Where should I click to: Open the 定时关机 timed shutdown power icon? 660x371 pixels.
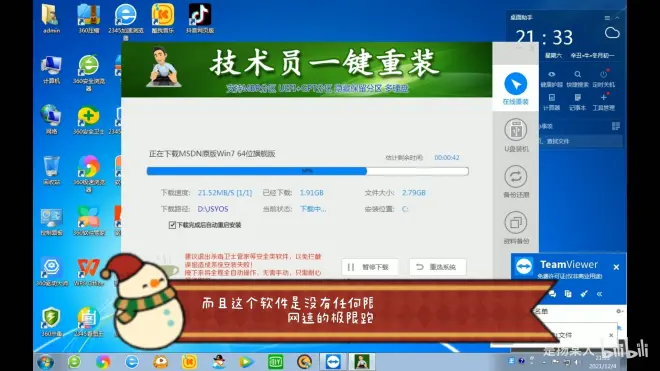click(604, 75)
